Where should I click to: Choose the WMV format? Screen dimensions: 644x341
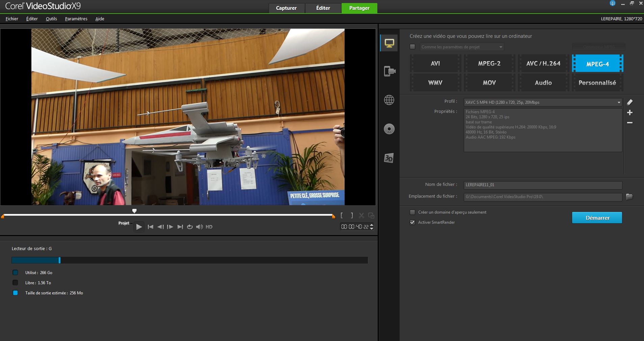[435, 83]
